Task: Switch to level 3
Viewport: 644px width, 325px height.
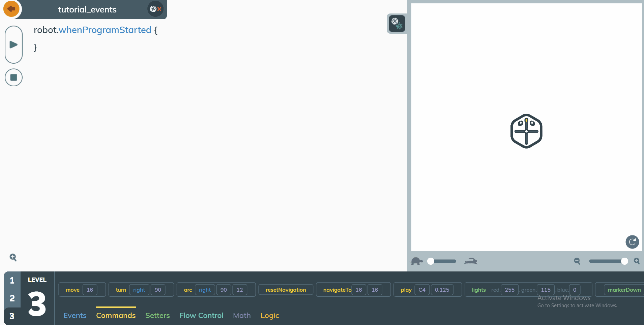Action: tap(12, 316)
